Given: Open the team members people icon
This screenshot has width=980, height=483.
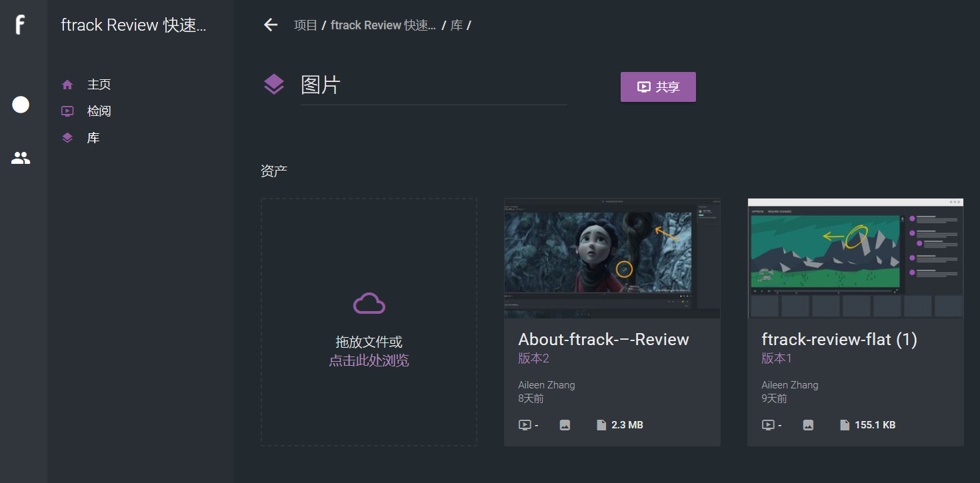Looking at the screenshot, I should (21, 158).
